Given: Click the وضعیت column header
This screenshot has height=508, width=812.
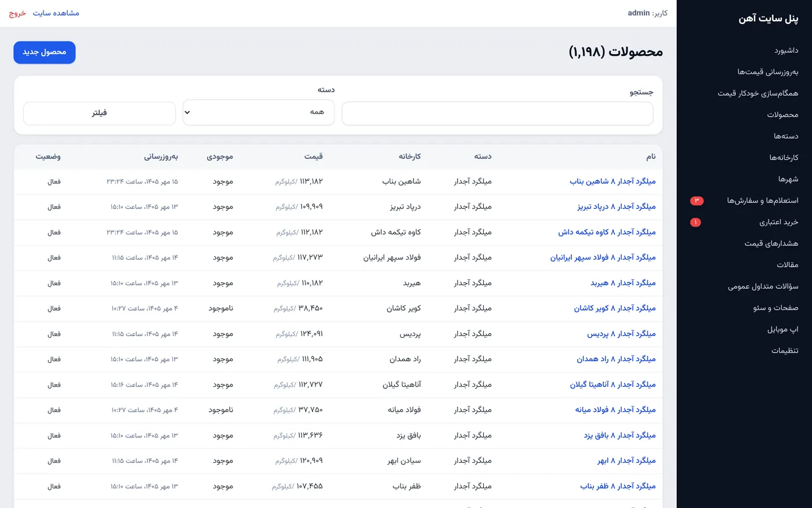Looking at the screenshot, I should click(x=48, y=157).
